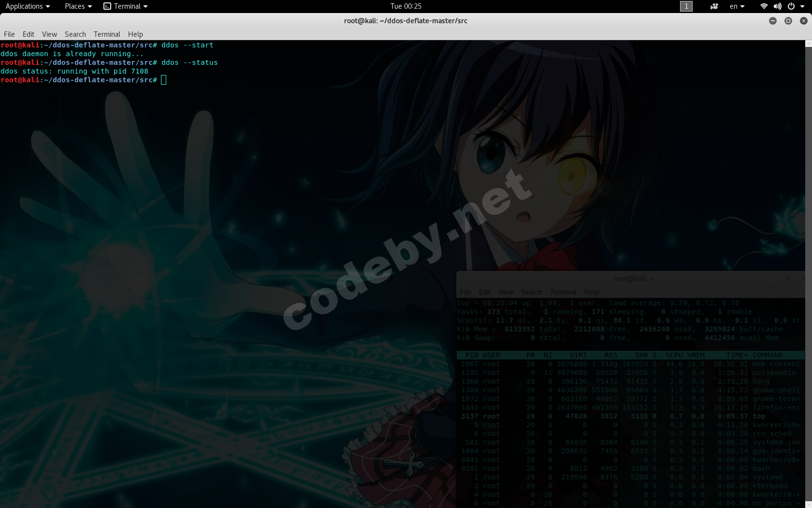Click the power icon in the top bar
Screen dimensions: 812x508
pyautogui.click(x=791, y=6)
